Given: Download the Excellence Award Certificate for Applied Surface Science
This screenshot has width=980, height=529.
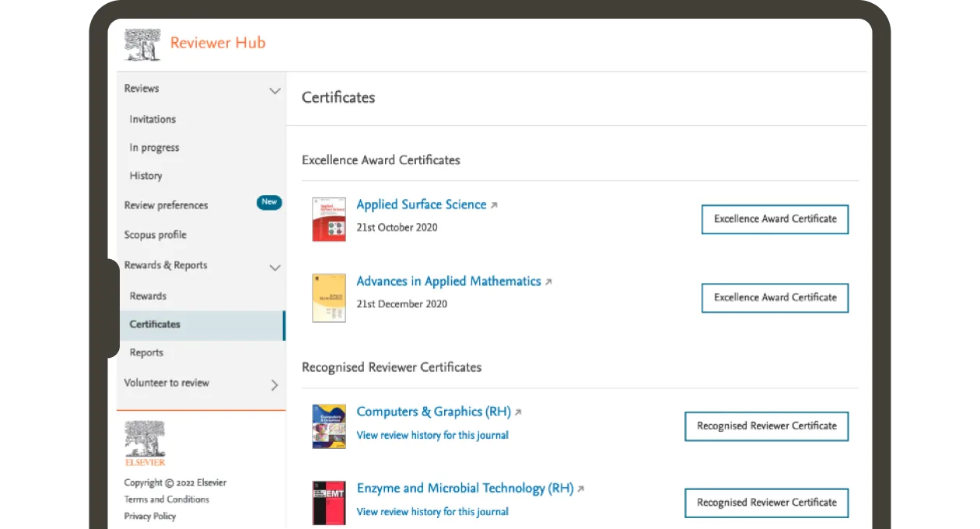Looking at the screenshot, I should 775,219.
